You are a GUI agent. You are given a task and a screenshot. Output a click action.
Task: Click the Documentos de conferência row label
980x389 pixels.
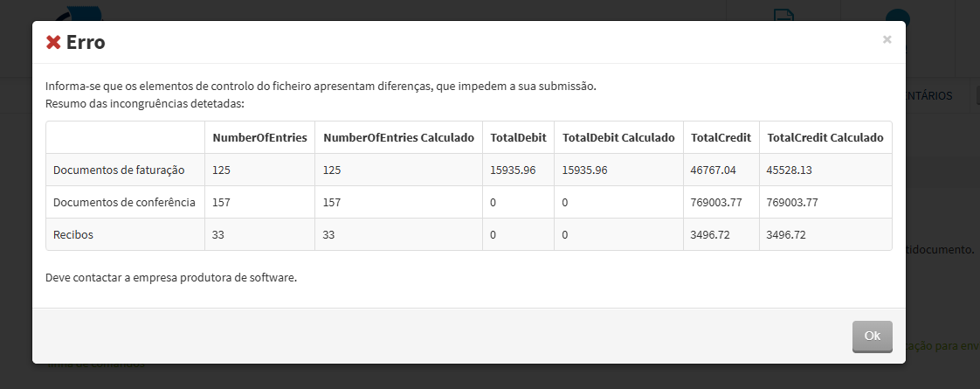pyautogui.click(x=124, y=202)
